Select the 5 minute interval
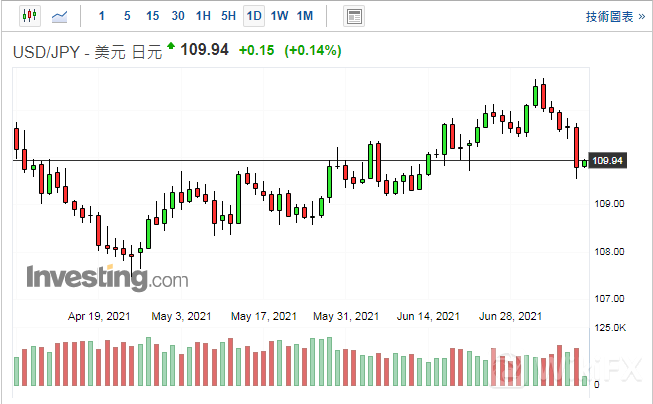This screenshot has height=404, width=653. coord(126,16)
